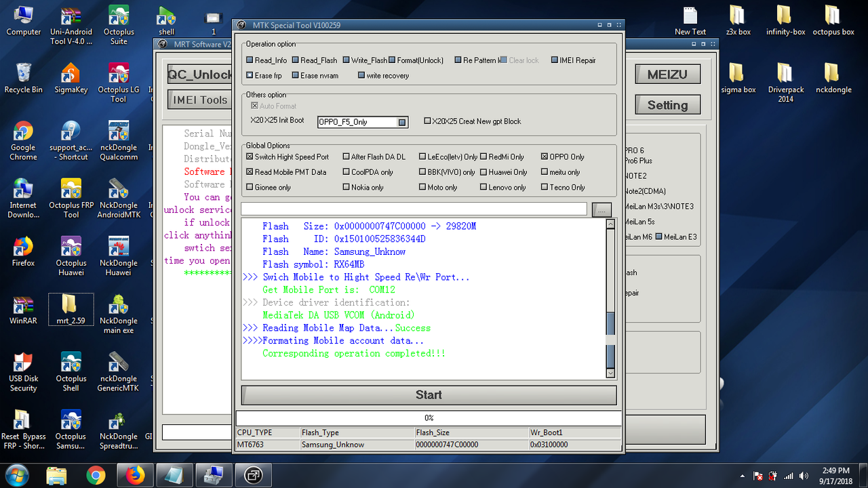868x488 pixels.
Task: Enable the Re Pattern lock checkbox
Action: (x=458, y=60)
